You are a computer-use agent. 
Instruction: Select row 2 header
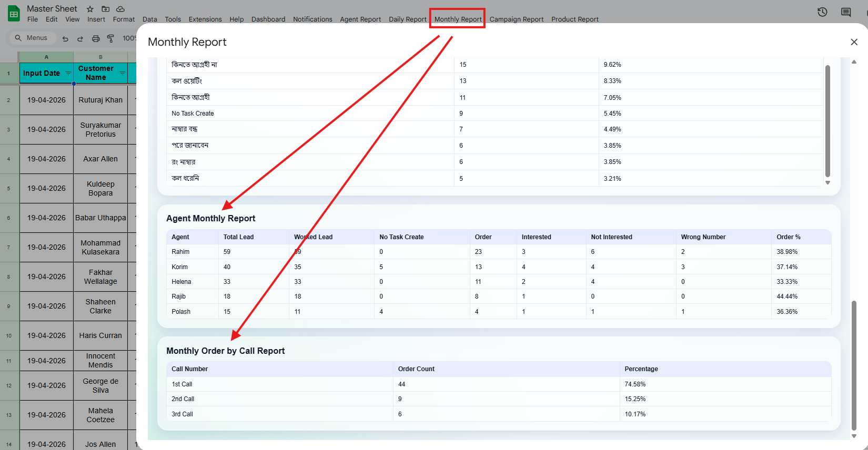(9, 100)
